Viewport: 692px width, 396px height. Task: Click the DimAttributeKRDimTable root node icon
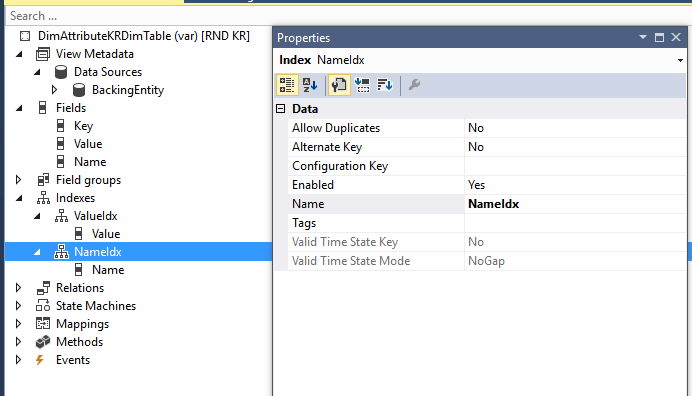click(25, 36)
